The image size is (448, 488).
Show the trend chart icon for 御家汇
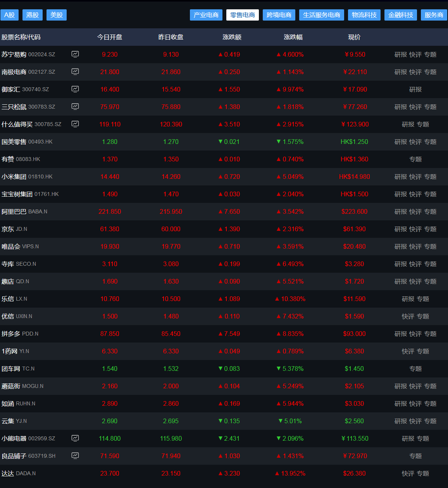[x=75, y=89]
